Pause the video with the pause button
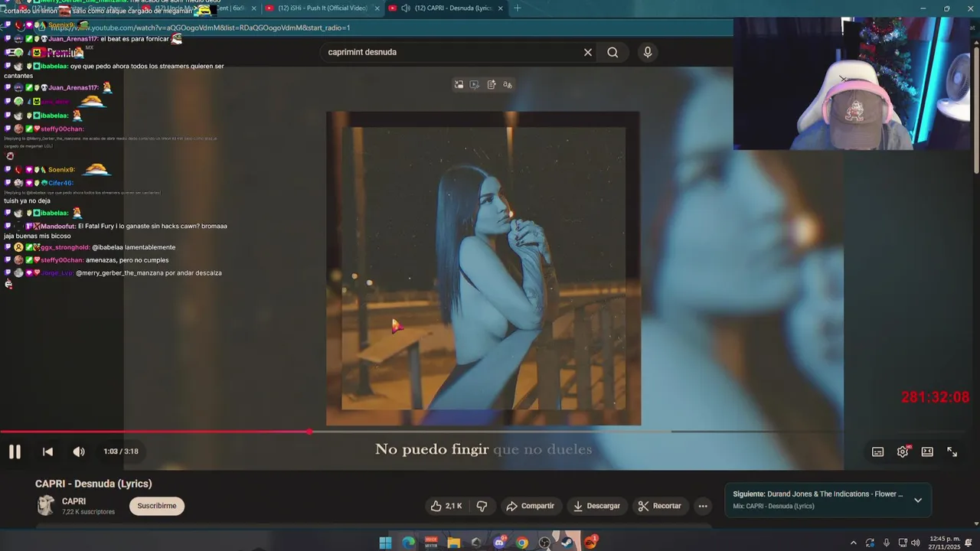 point(15,452)
